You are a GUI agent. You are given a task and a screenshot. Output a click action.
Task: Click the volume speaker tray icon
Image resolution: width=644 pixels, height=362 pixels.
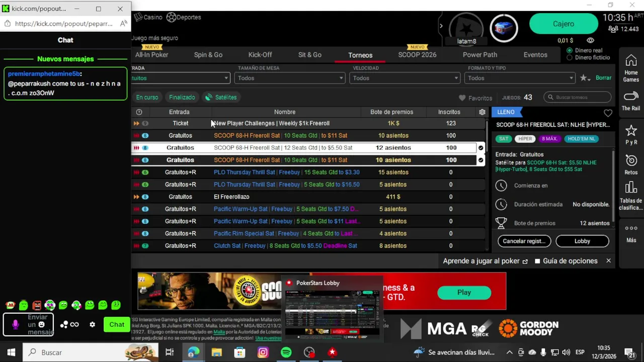coord(566,352)
